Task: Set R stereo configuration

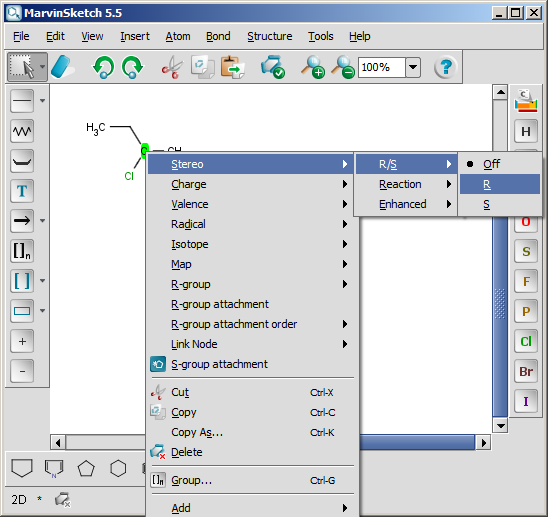Action: (x=499, y=184)
